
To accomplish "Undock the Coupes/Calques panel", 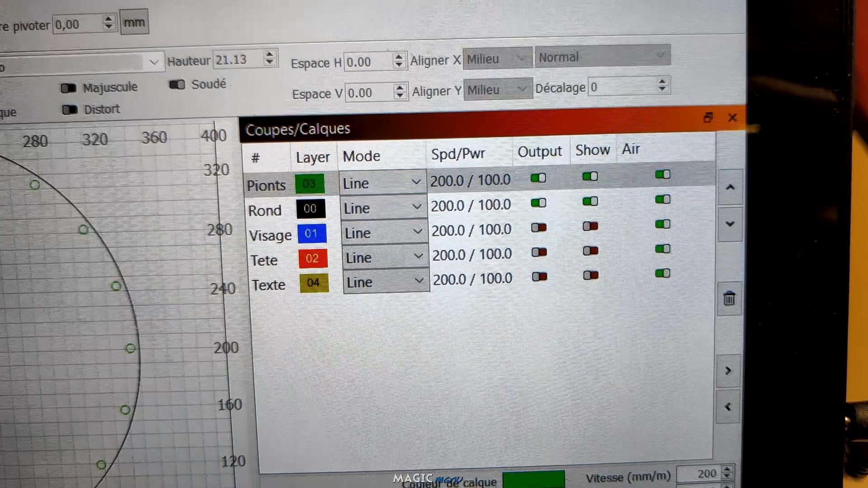I will [708, 118].
